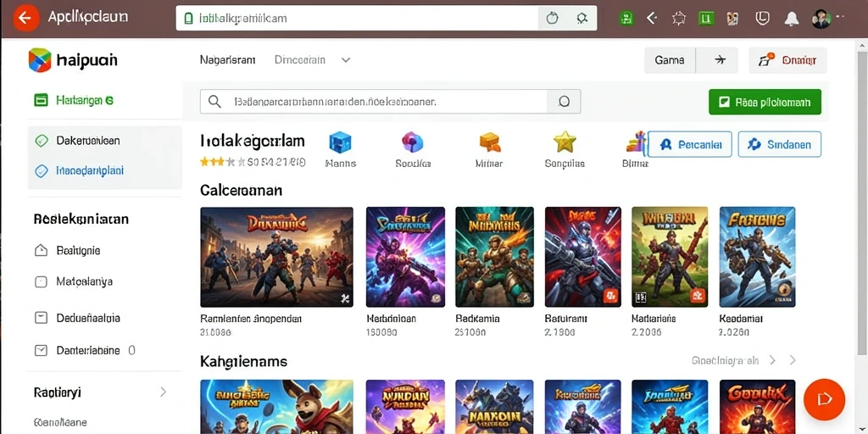The image size is (868, 434).
Task: Click the picture extension icon in toolbar
Action: pyautogui.click(x=733, y=19)
